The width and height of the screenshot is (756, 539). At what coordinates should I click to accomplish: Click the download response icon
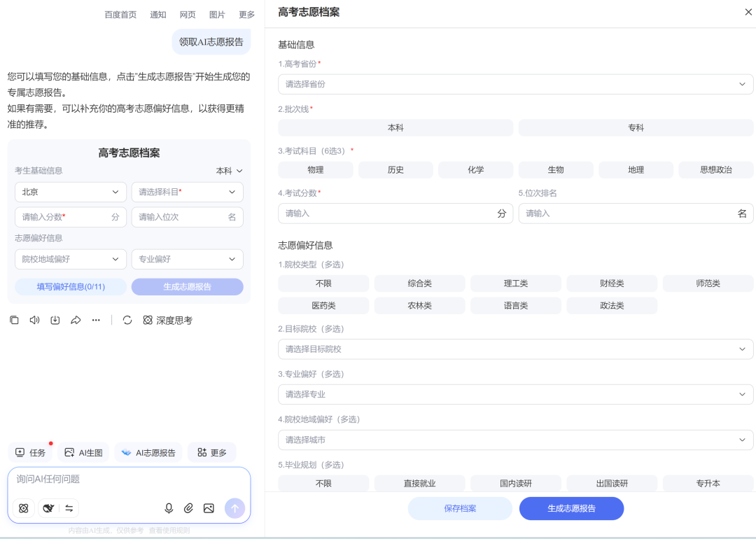point(55,320)
